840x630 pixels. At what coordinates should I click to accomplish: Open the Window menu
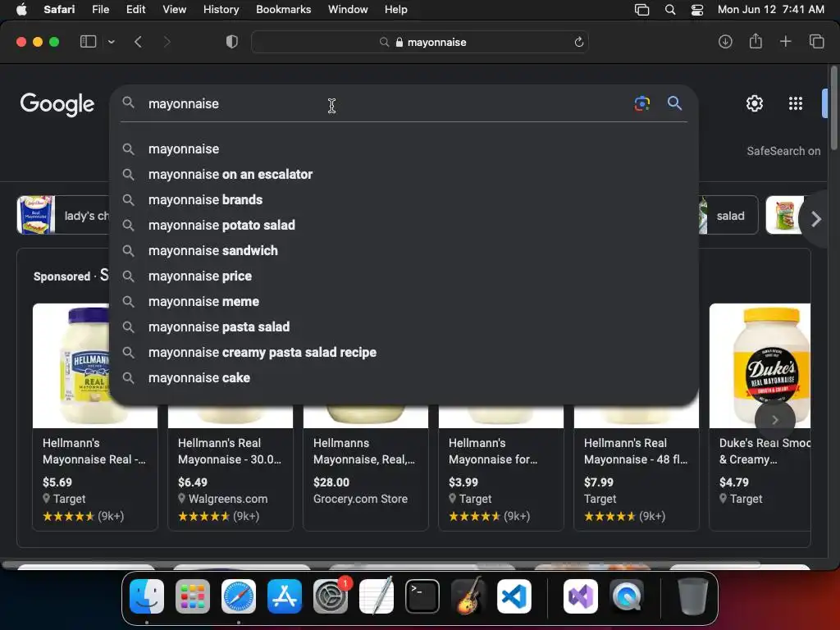pos(348,9)
